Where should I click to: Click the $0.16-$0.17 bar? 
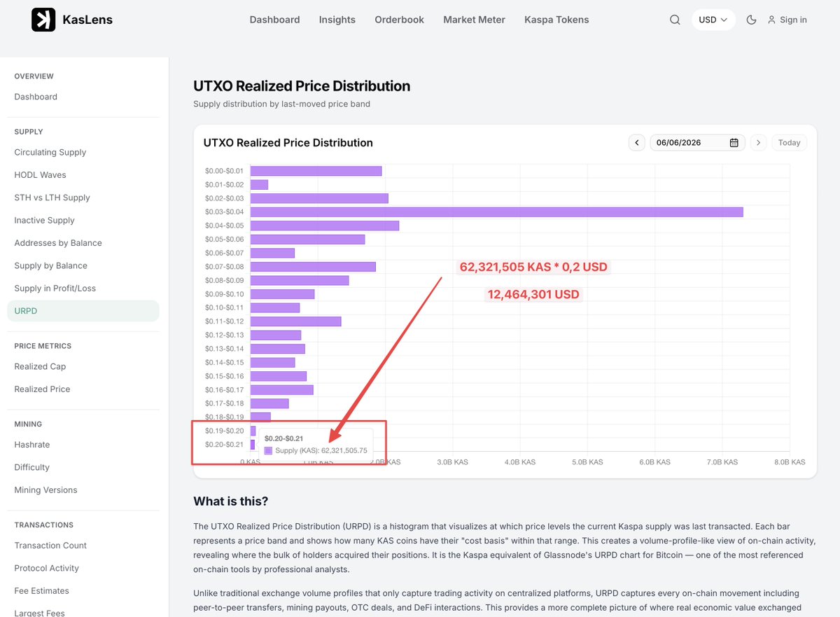281,390
